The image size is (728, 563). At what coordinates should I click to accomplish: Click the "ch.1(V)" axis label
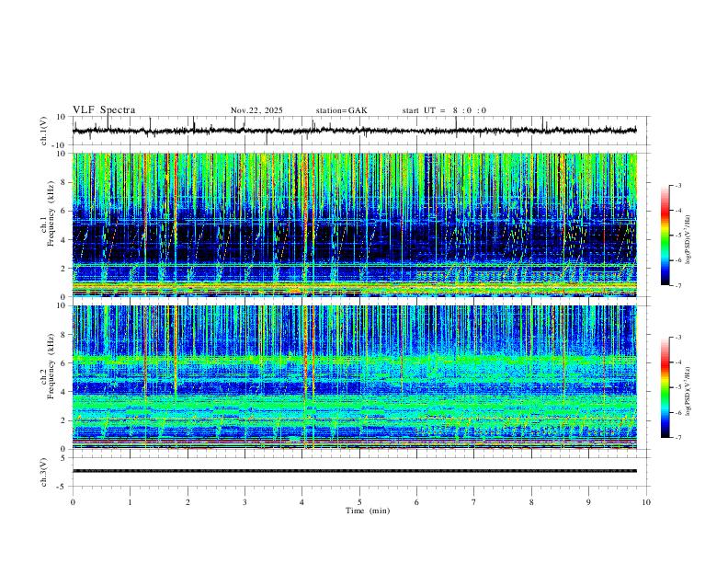[44, 131]
